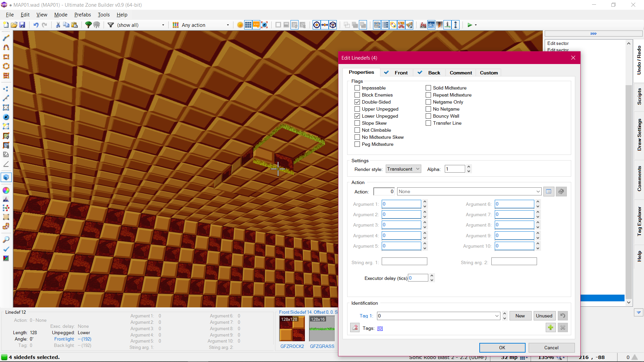644x362 pixels.
Task: Click the Unused tag button
Action: click(x=544, y=316)
